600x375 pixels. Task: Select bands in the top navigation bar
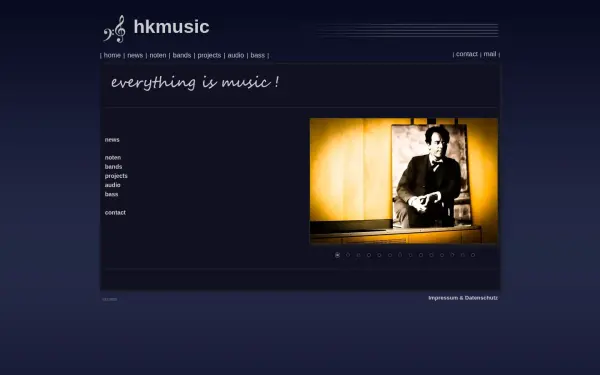tap(182, 55)
